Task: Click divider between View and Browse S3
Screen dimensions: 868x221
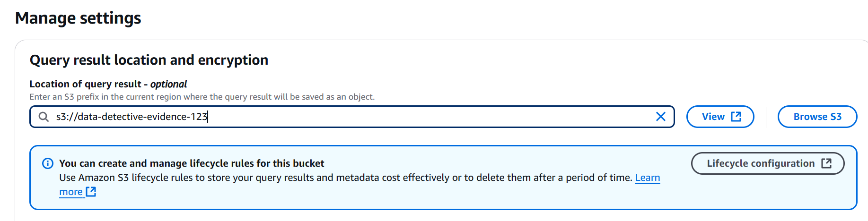Action: (x=766, y=117)
